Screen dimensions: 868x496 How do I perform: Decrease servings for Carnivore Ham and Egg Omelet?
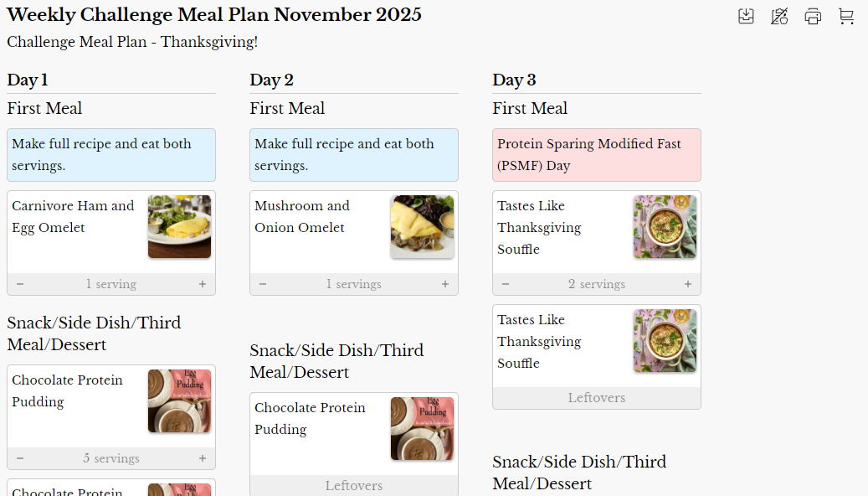point(20,284)
